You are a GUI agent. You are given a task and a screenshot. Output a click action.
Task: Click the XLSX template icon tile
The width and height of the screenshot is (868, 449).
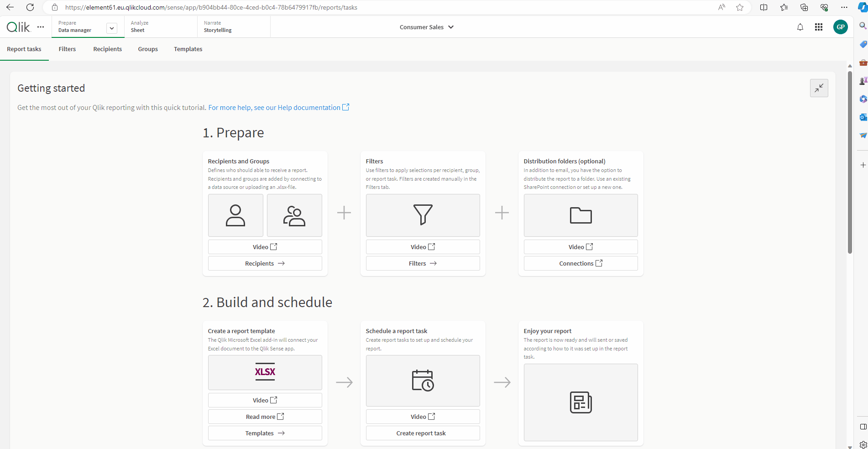coord(265,372)
